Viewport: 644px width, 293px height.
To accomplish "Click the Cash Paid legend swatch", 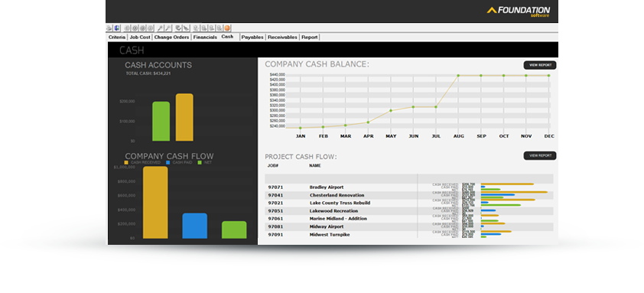I will [x=168, y=163].
